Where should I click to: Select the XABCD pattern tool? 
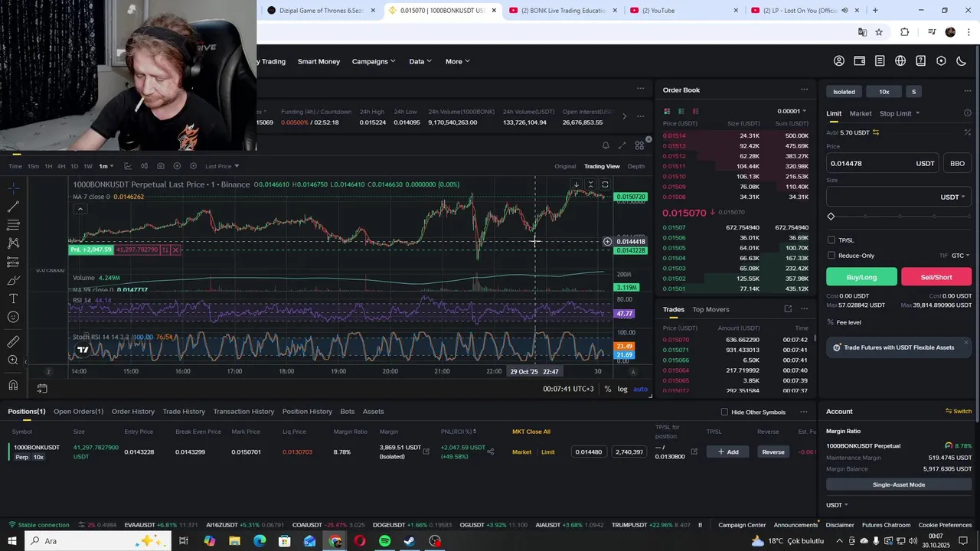pyautogui.click(x=13, y=243)
